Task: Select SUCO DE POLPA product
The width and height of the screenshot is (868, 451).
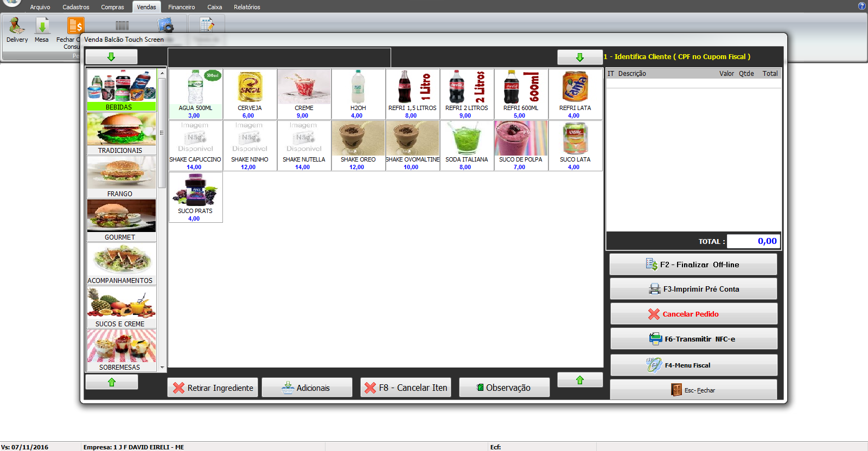Action: point(521,145)
